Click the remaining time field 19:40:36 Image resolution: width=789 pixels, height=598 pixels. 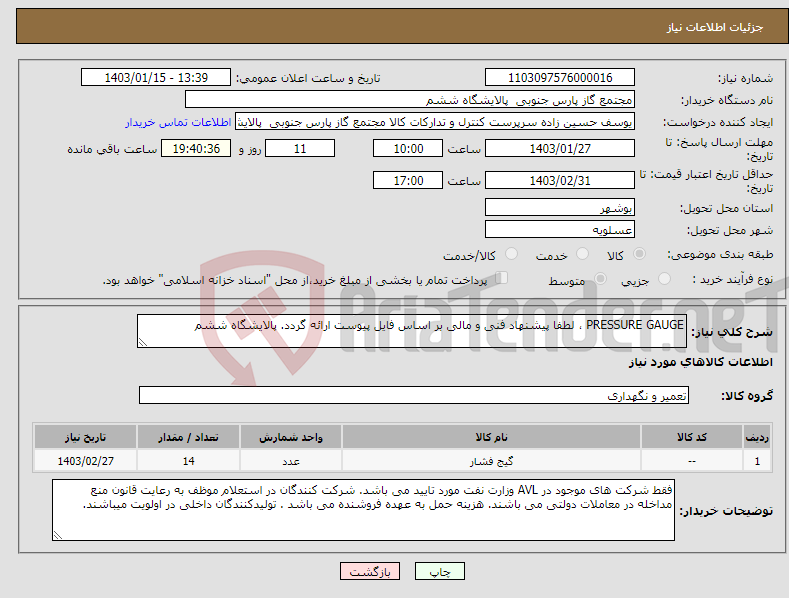pos(196,148)
